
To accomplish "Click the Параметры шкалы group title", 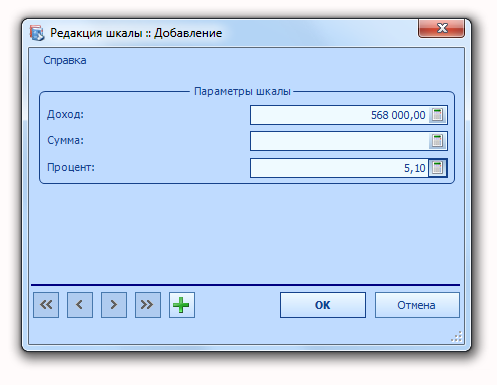I will tap(242, 91).
